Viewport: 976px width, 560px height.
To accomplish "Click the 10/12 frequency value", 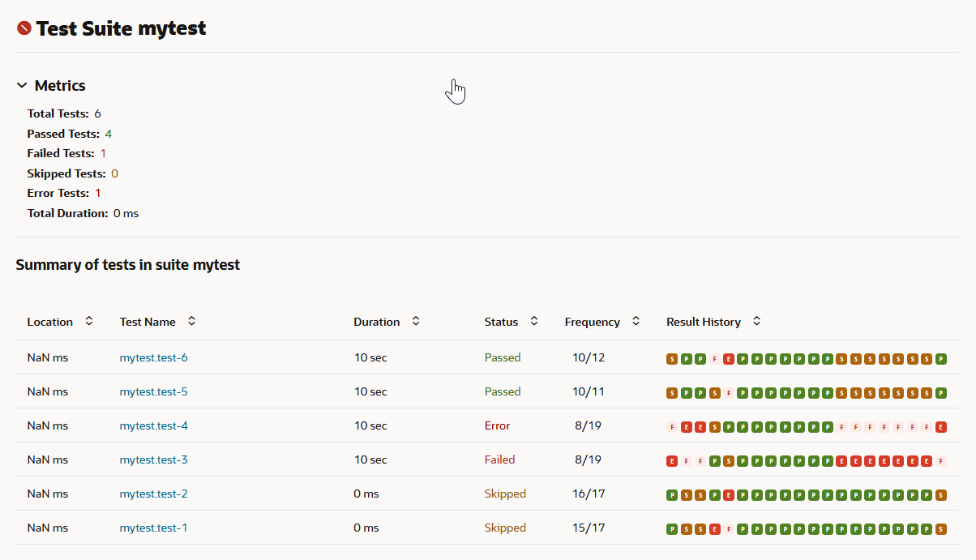I will coord(589,357).
